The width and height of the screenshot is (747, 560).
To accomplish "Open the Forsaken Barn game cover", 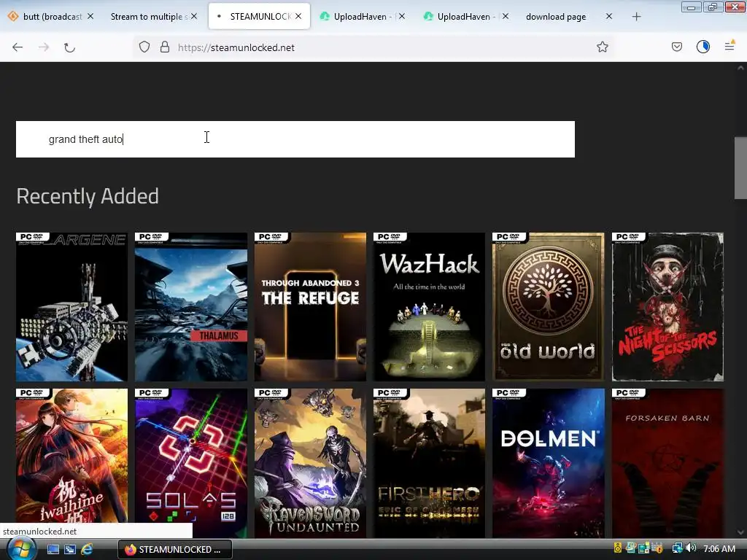I will pos(667,463).
